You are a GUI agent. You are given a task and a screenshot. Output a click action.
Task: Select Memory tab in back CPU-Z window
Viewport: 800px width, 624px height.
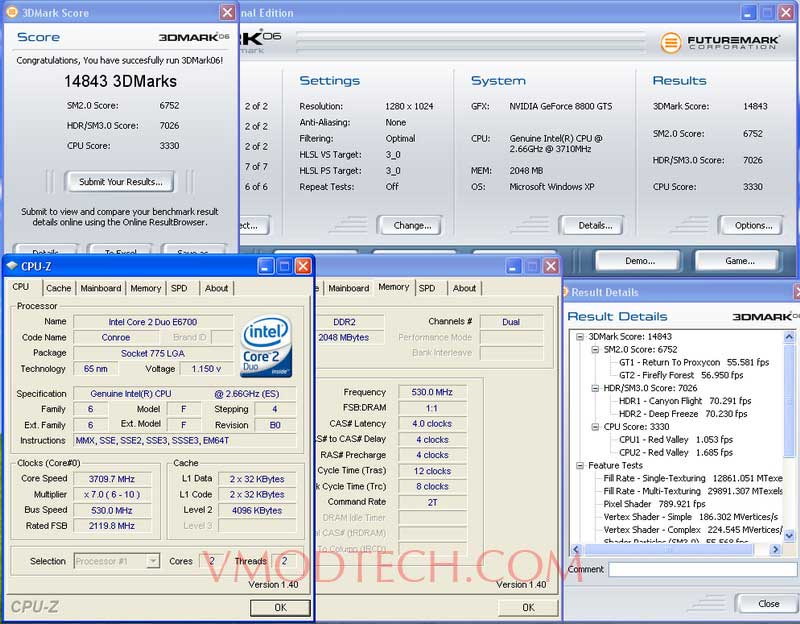pyautogui.click(x=393, y=287)
